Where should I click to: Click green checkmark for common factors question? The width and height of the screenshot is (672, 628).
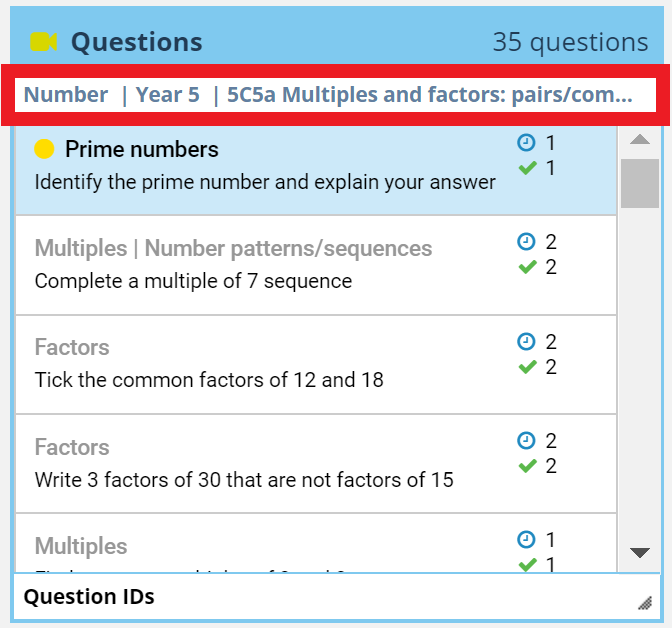pyautogui.click(x=527, y=367)
